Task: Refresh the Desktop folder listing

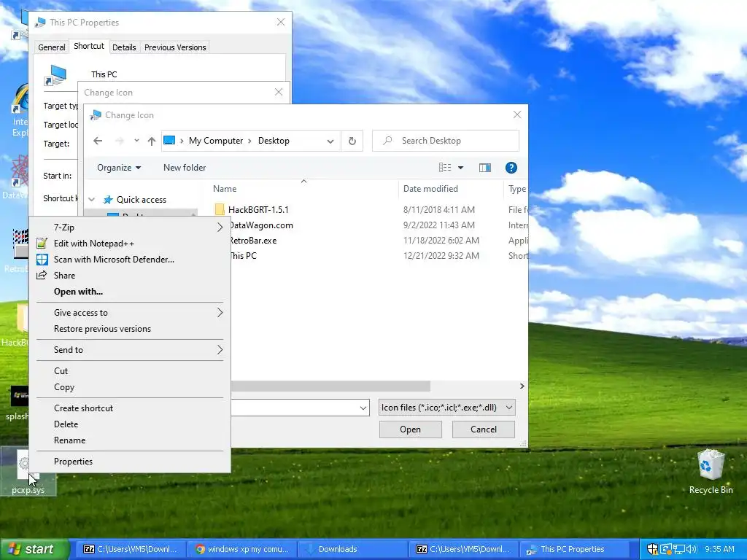Action: [x=352, y=141]
